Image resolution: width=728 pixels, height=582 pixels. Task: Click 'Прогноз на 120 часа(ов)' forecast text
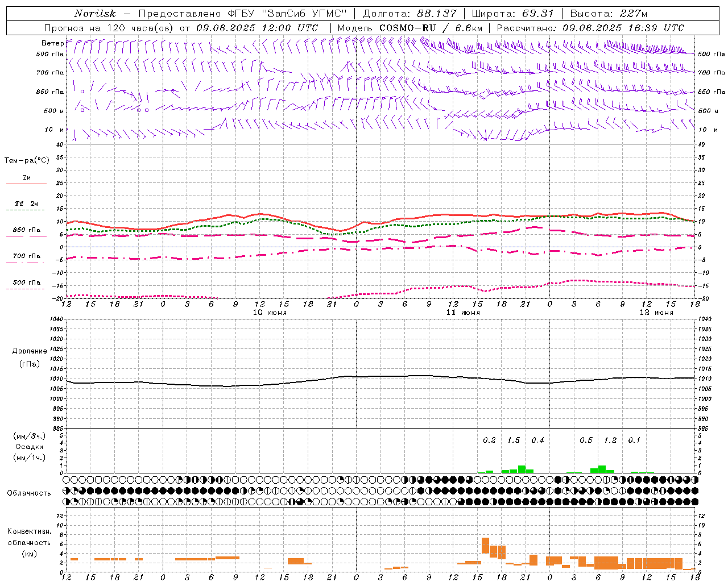tap(110, 28)
